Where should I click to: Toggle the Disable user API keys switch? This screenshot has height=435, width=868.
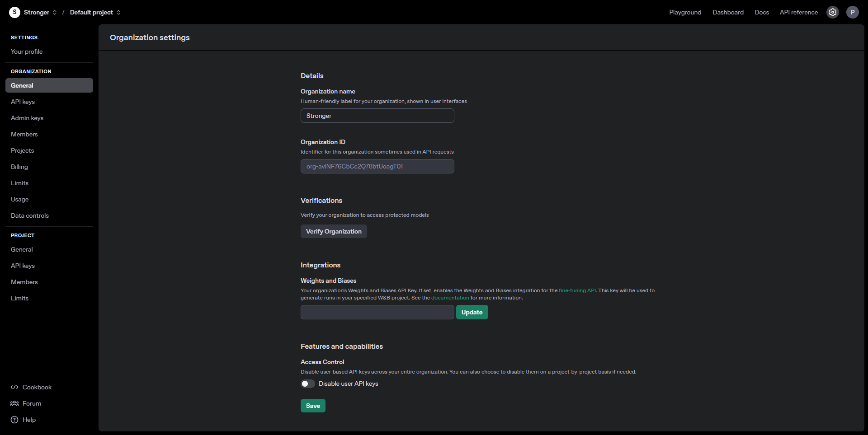pyautogui.click(x=308, y=384)
